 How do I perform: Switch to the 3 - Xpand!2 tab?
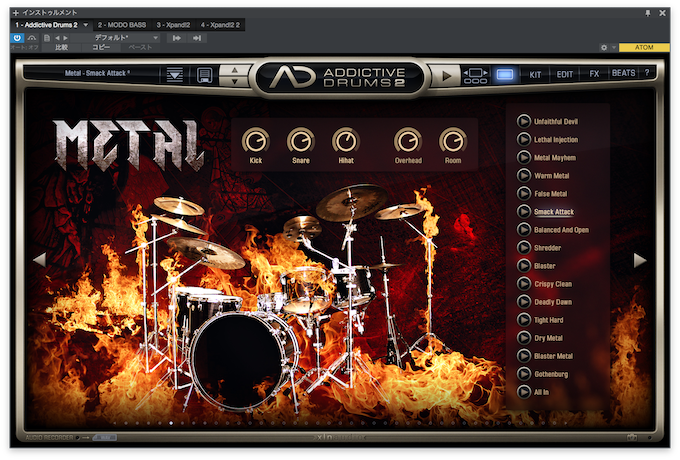tap(173, 25)
